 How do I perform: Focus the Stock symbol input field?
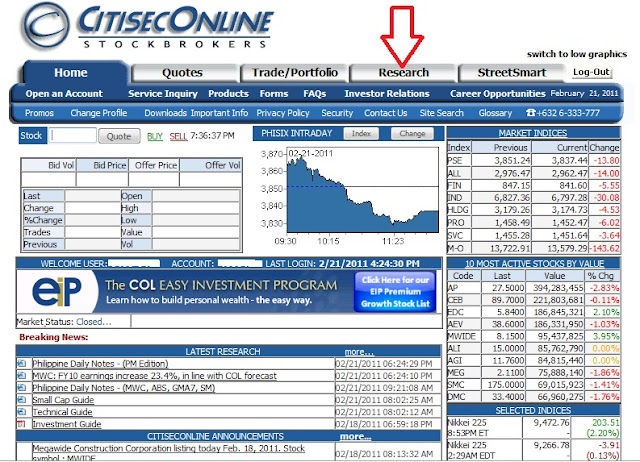(73, 135)
